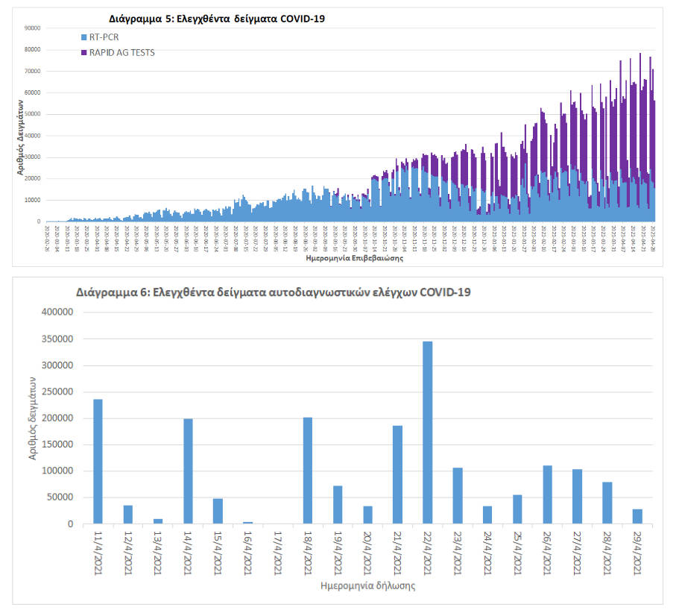Click the 26/4/2021 bar
Viewport: 679px width, 616px height.
pos(547,494)
